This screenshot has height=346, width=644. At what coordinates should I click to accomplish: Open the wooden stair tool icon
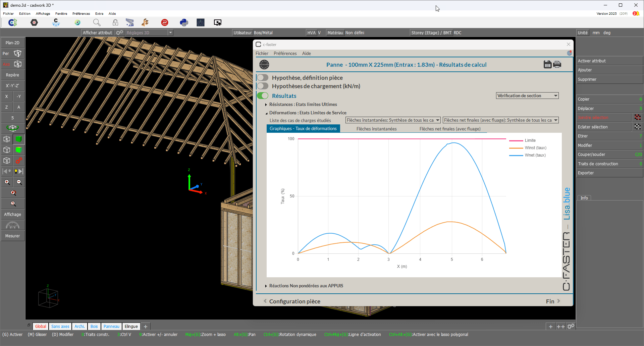(x=145, y=22)
